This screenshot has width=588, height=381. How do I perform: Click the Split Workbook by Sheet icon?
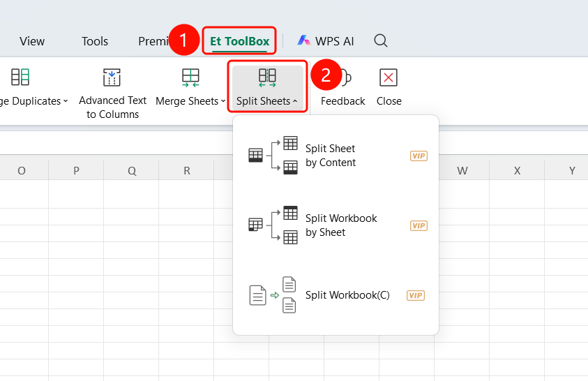click(x=273, y=225)
